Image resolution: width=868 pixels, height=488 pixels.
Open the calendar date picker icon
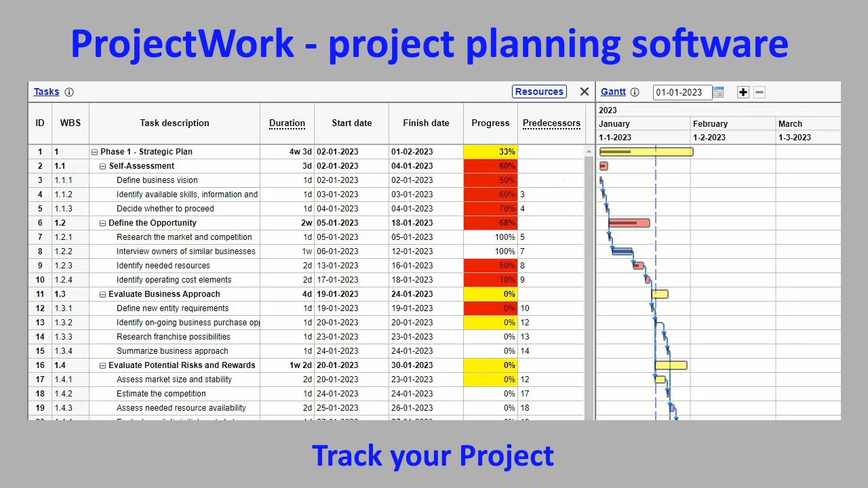(x=719, y=92)
